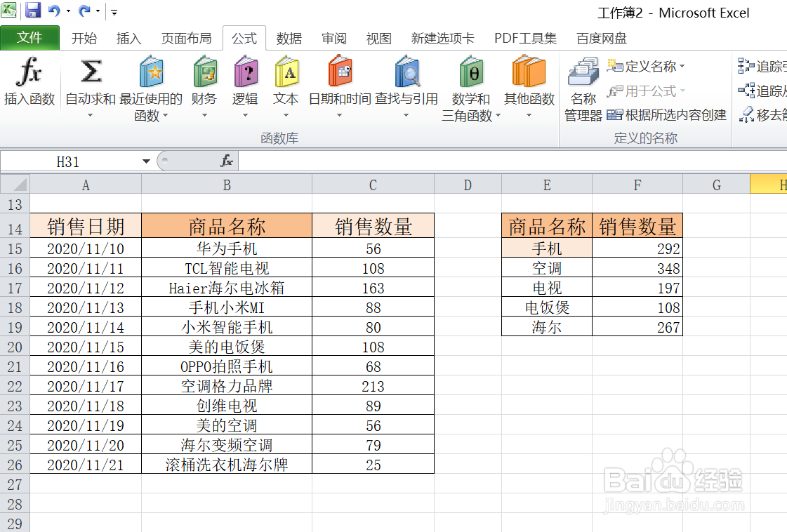787x532 pixels.
Task: Open Customize Quick Access Toolbar dropdown
Action: click(x=114, y=12)
